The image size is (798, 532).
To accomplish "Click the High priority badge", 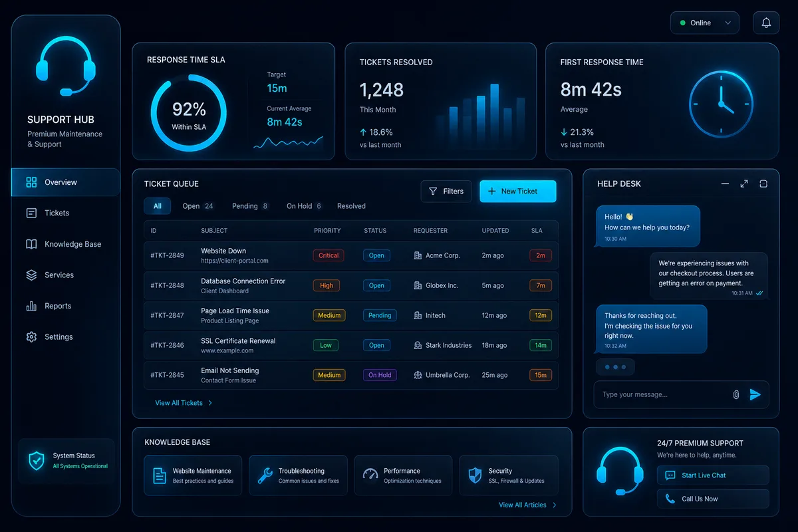I will 327,285.
